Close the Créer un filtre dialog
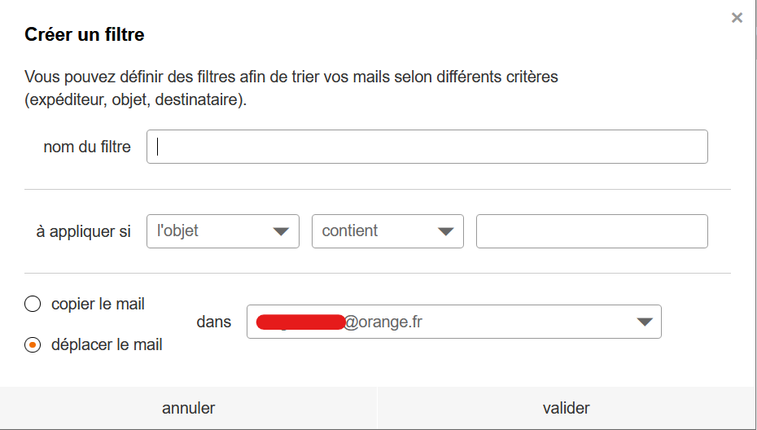 click(737, 18)
